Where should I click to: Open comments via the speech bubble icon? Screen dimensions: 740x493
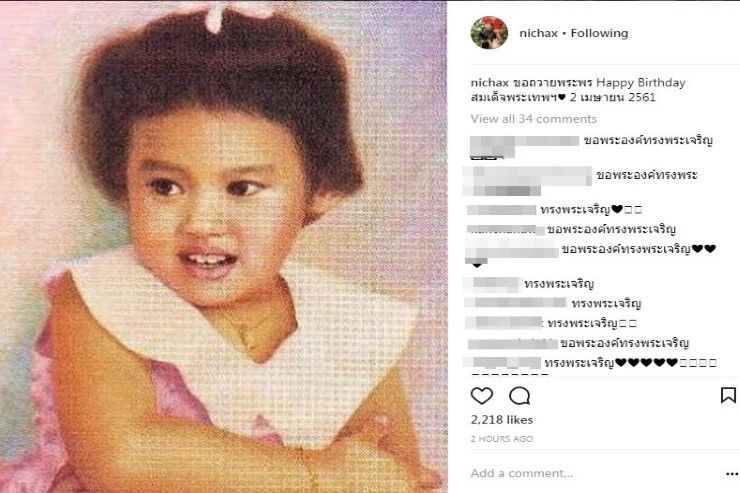pyautogui.click(x=520, y=396)
